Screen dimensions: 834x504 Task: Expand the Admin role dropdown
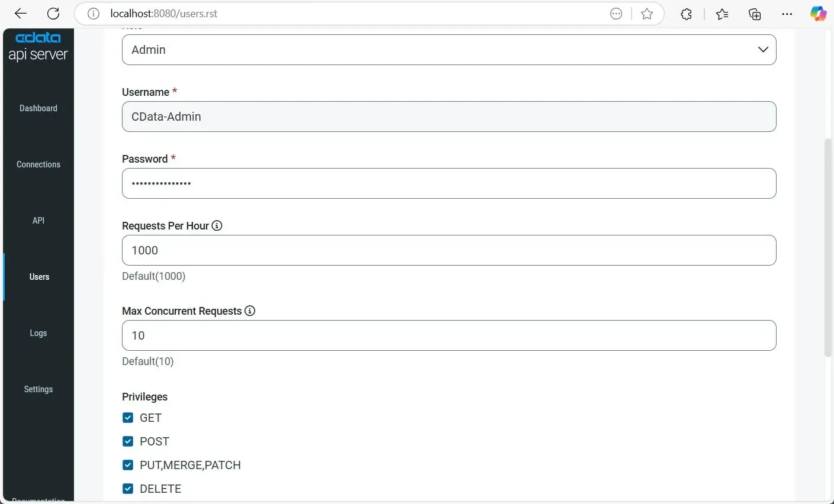point(449,50)
